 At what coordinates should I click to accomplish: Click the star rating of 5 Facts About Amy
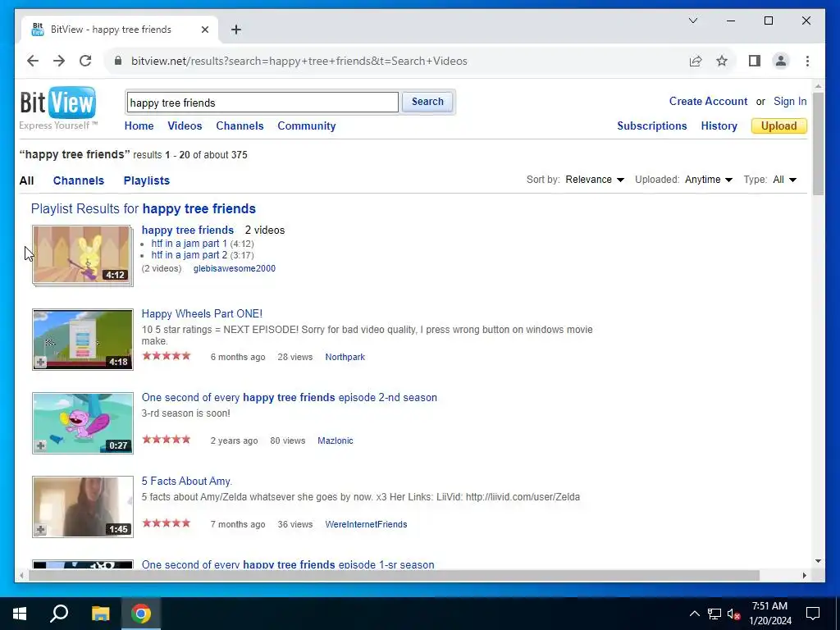pos(166,523)
